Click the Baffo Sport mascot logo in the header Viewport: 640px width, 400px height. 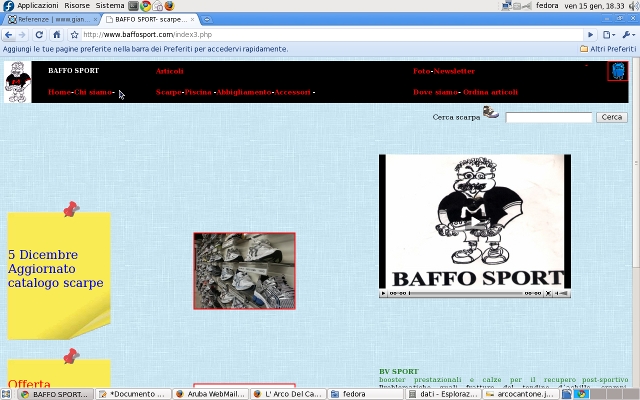point(18,82)
